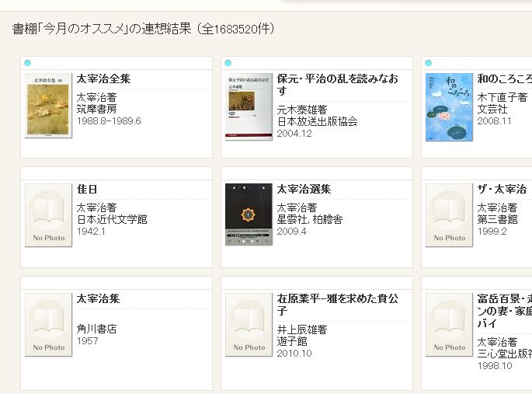Select the author text 井上辰雄著

coord(302,329)
